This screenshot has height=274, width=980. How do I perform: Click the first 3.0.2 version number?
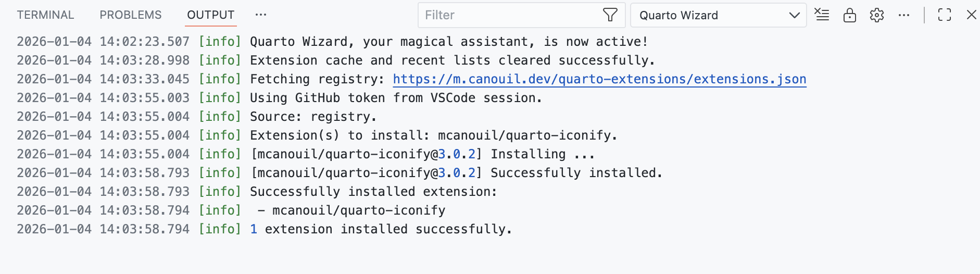coord(457,154)
